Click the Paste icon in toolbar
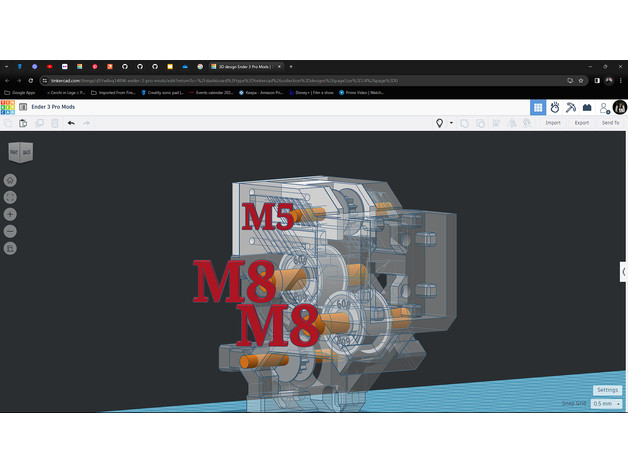 23,123
